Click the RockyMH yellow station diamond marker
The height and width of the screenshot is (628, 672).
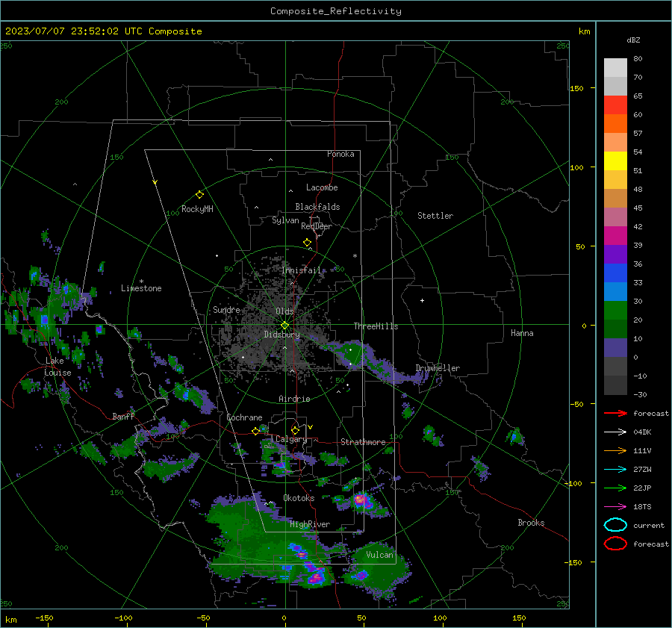pos(199,195)
